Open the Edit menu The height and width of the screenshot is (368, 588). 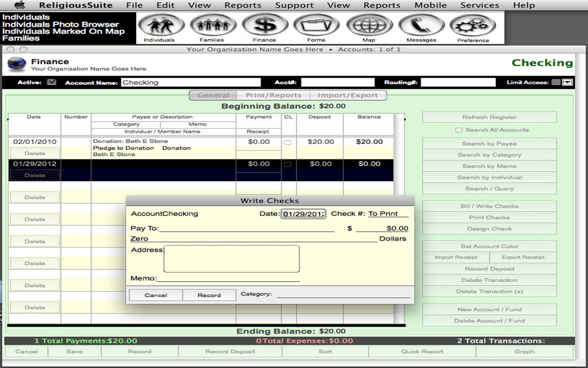(165, 5)
